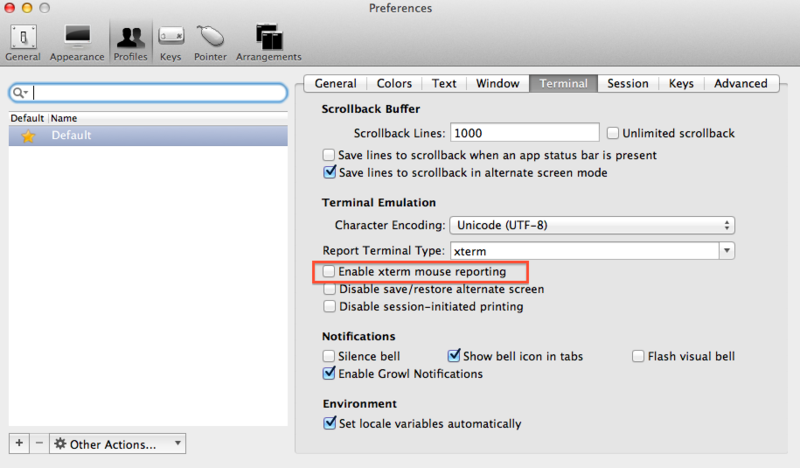Toggle Flash visual bell checkbox

pyautogui.click(x=639, y=356)
